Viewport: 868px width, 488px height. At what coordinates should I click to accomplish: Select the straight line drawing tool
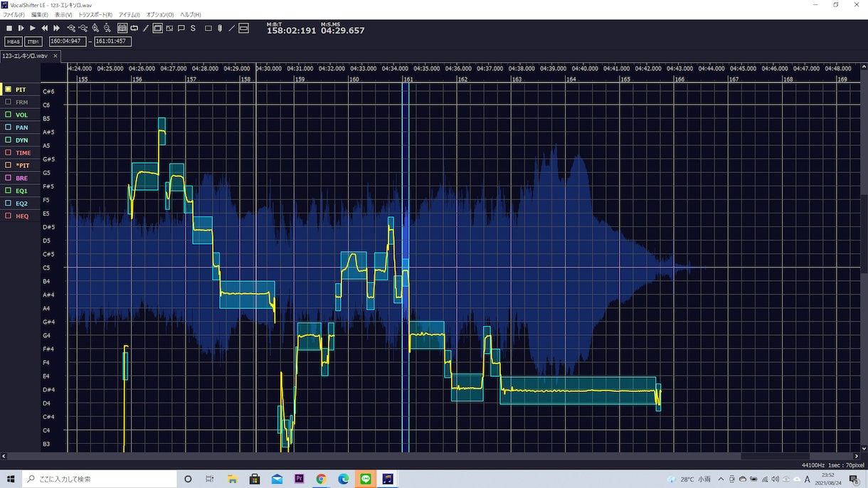coord(231,28)
